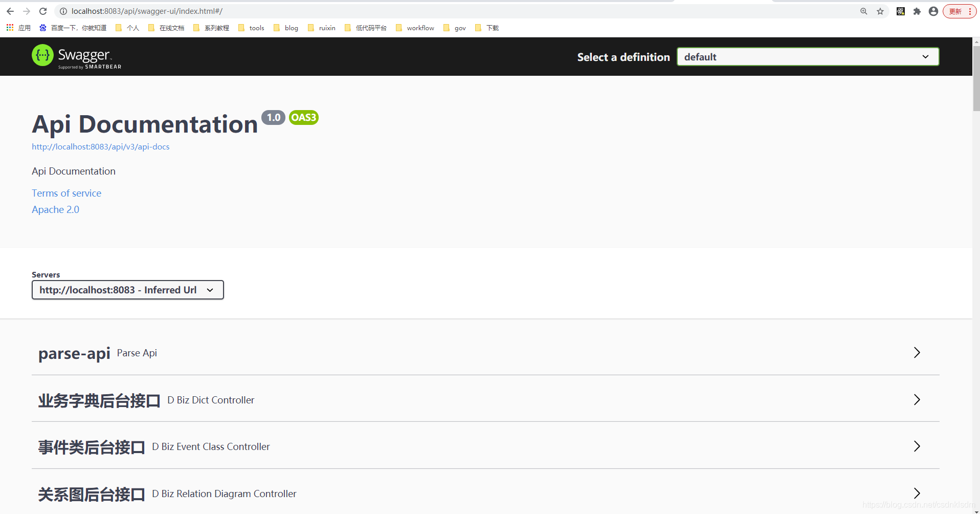This screenshot has width=980, height=514.
Task: Go back with the browser back arrow
Action: coord(10,11)
